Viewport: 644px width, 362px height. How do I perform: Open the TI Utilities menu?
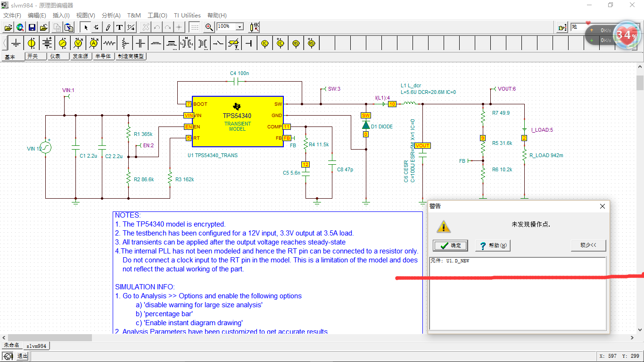[187, 16]
